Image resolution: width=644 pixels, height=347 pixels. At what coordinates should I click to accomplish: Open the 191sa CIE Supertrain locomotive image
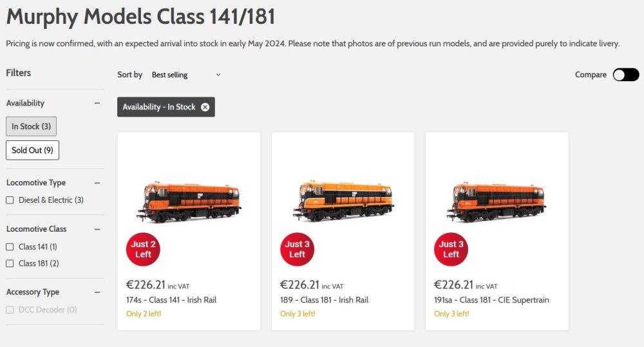pyautogui.click(x=497, y=201)
